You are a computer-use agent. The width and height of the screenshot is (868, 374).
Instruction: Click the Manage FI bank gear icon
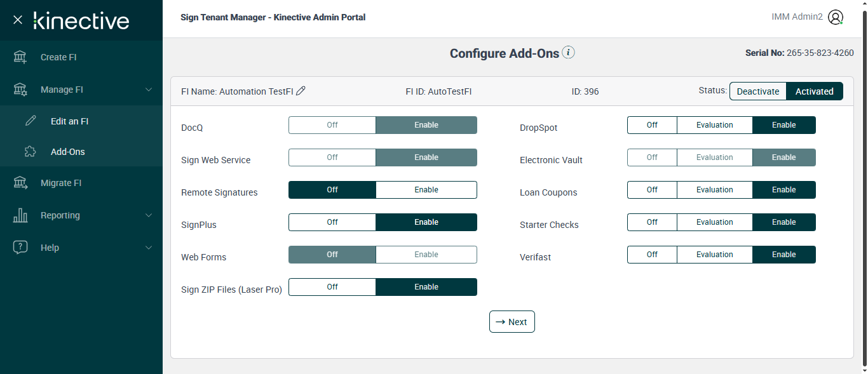20,90
